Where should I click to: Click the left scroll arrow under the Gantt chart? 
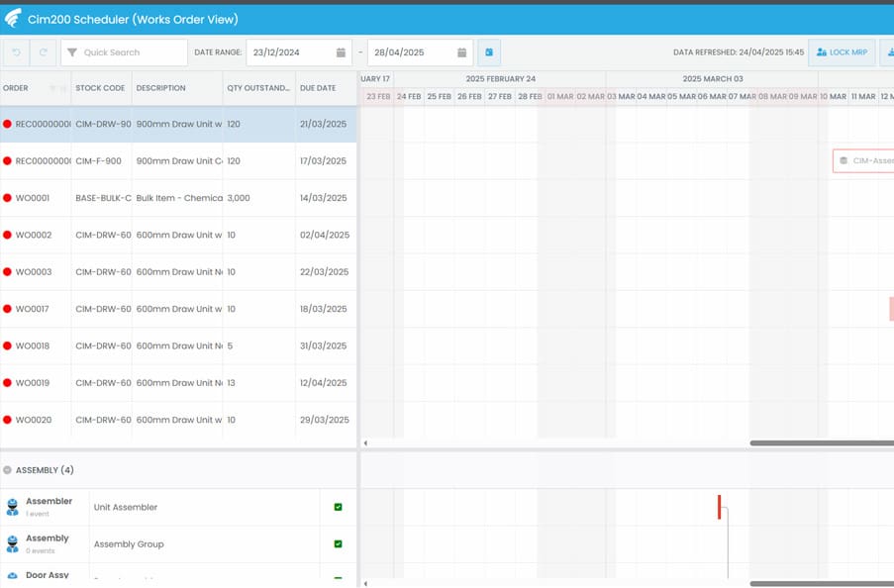pos(365,443)
